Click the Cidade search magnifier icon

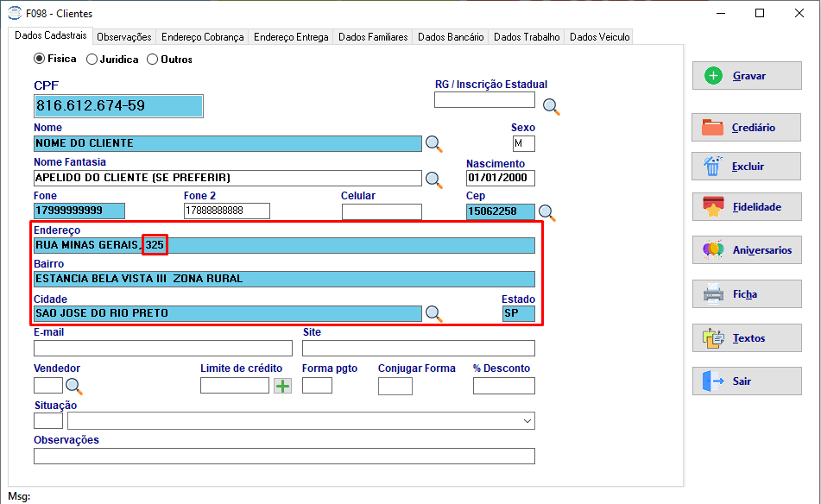pyautogui.click(x=433, y=314)
